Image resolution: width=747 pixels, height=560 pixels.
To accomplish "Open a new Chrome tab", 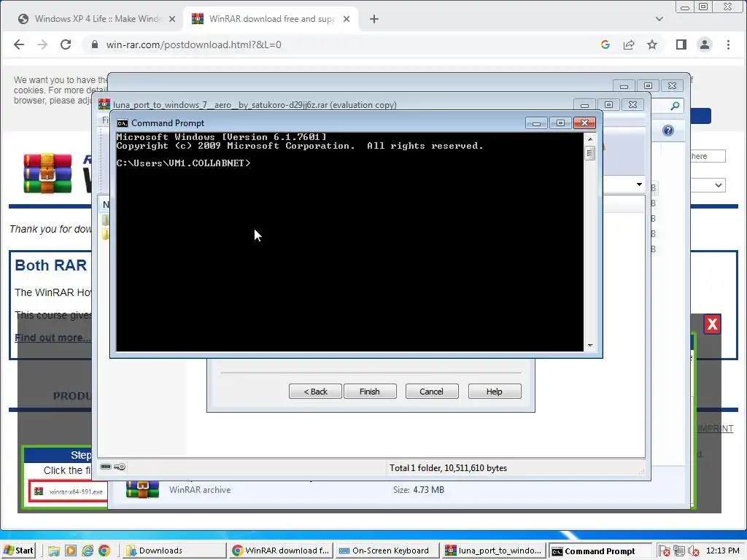I will [374, 19].
